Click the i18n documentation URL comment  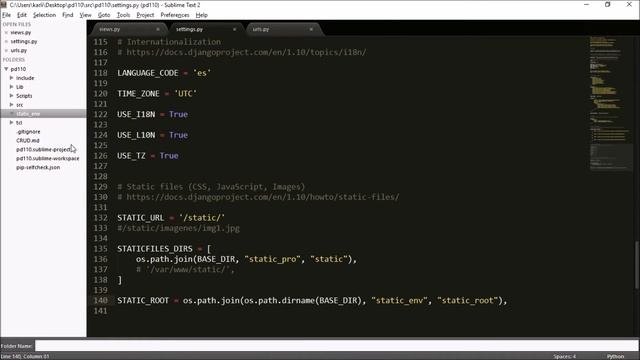coord(242,52)
